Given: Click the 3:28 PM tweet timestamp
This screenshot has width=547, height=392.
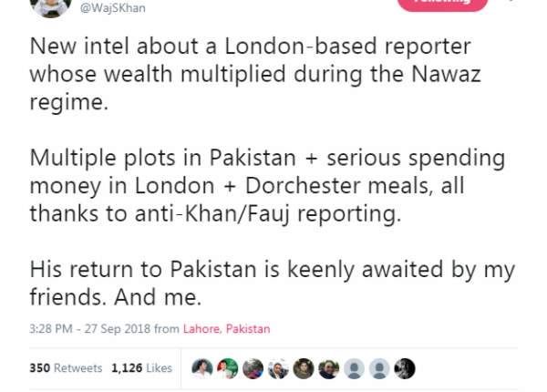Looking at the screenshot, I should point(81,328).
